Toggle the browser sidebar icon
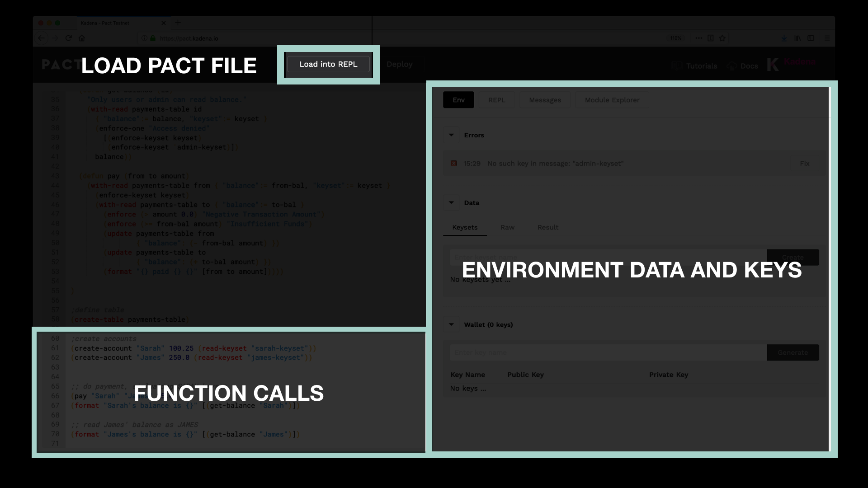This screenshot has height=488, width=868. coord(811,38)
